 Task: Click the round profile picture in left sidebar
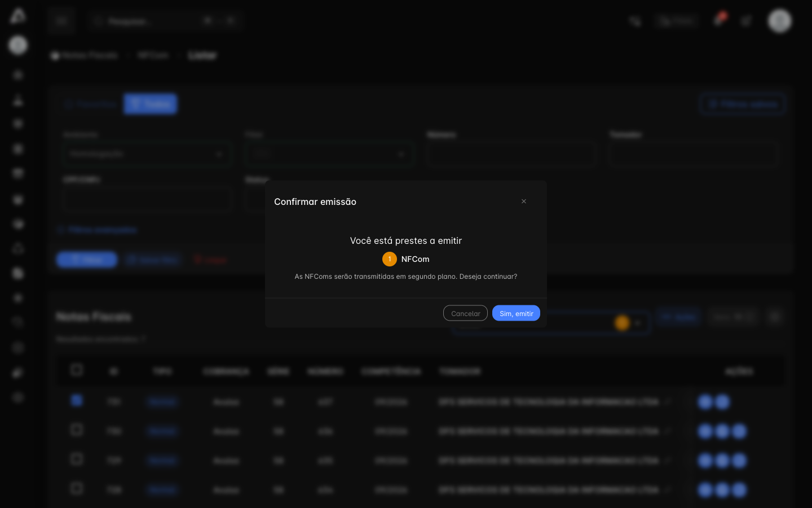click(x=18, y=45)
